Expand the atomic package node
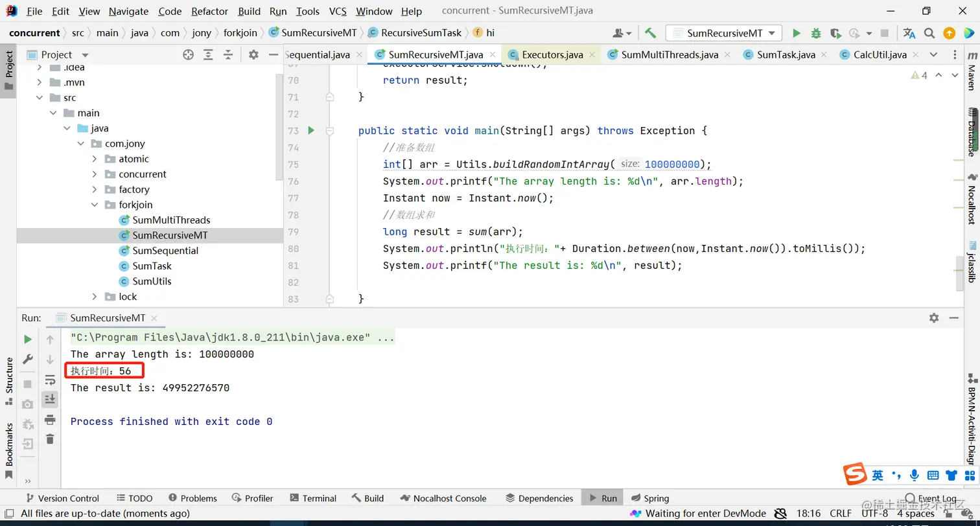The height and width of the screenshot is (526, 980). pyautogui.click(x=95, y=159)
